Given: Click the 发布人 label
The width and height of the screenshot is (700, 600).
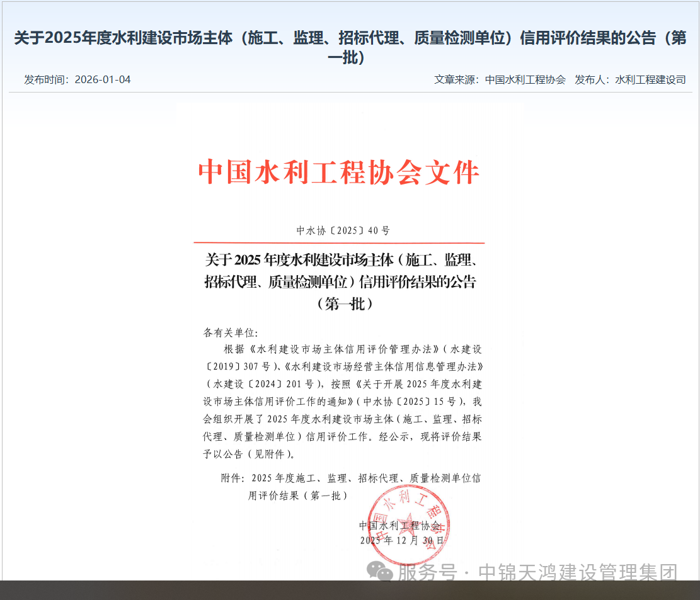Looking at the screenshot, I should coord(592,80).
